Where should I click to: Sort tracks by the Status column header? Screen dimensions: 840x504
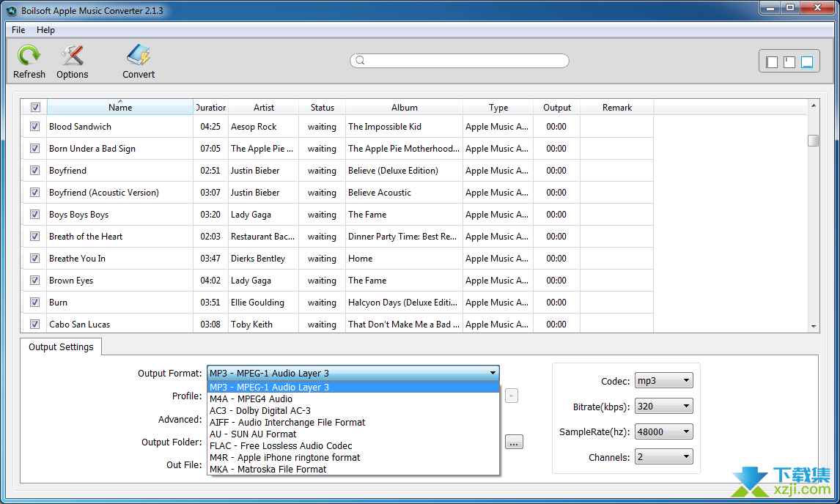(x=322, y=107)
